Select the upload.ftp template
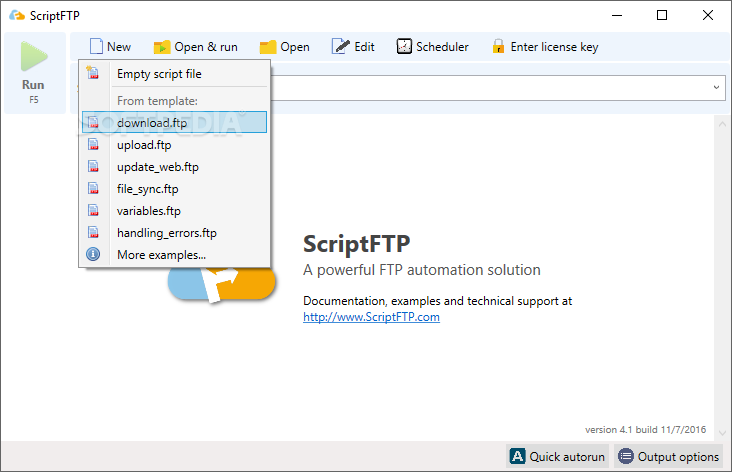Viewport: 732px width, 472px height. pos(175,145)
